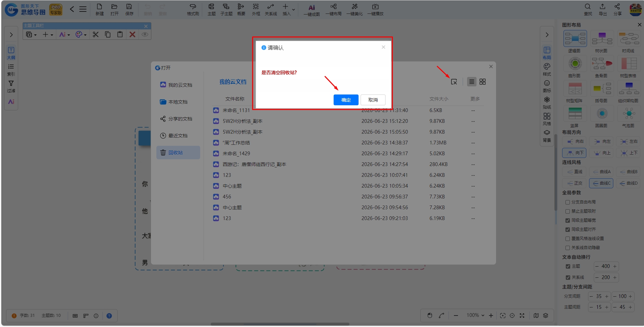Viewport: 644px width, 327px height.
Task: Click the red delete X icon
Action: [132, 34]
